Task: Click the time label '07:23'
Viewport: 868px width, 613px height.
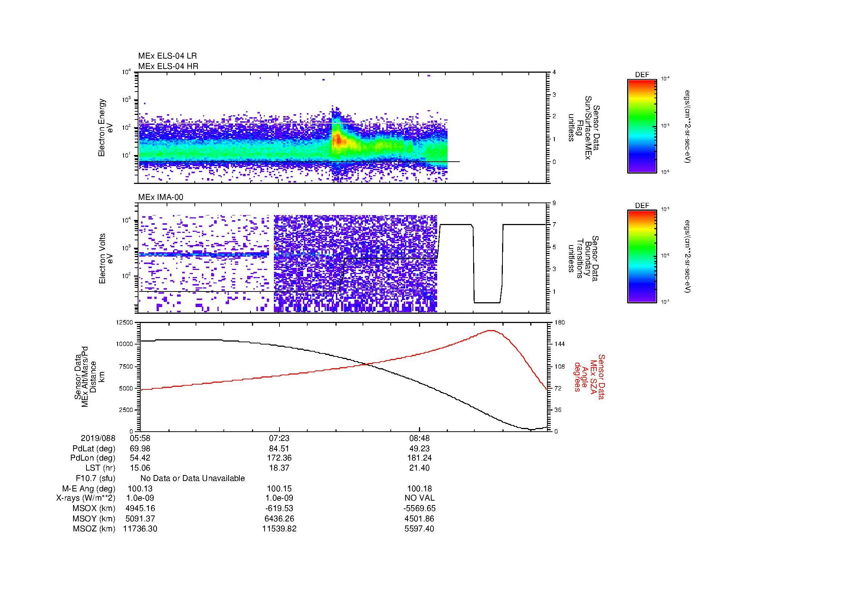Action: (x=279, y=438)
